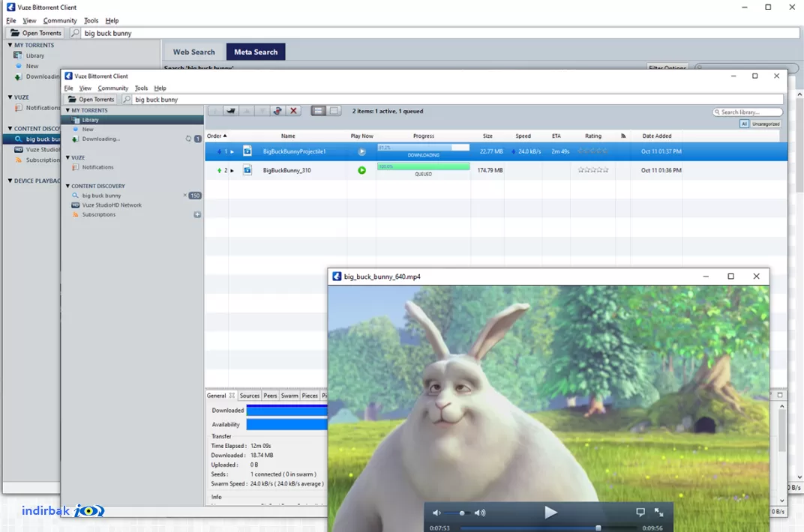
Task: Open the Swarm details tab
Action: pos(289,396)
